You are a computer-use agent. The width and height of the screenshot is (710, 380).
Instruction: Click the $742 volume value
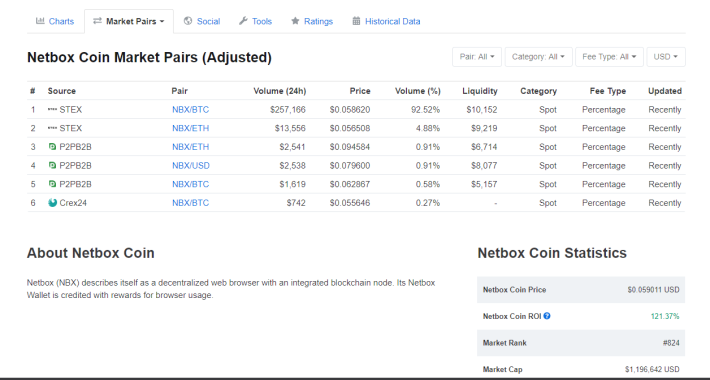click(x=296, y=202)
